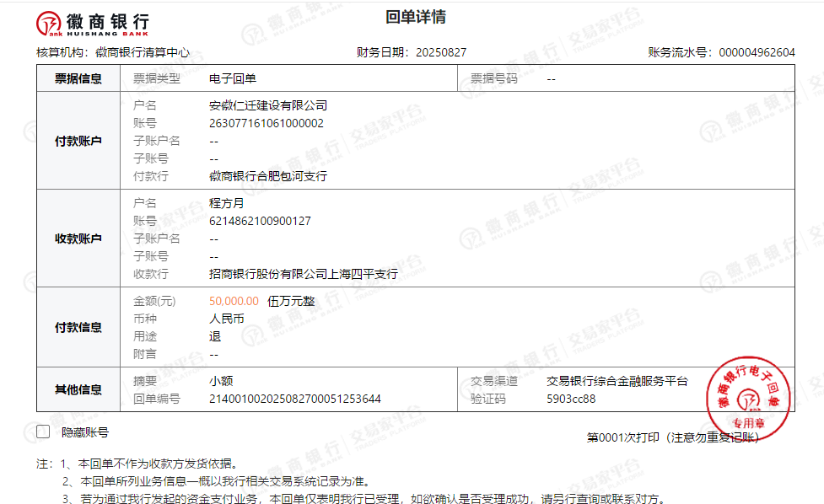The image size is (824, 504).
Task: Select the 账务流水号 value 000004962604
Action: tap(757, 52)
